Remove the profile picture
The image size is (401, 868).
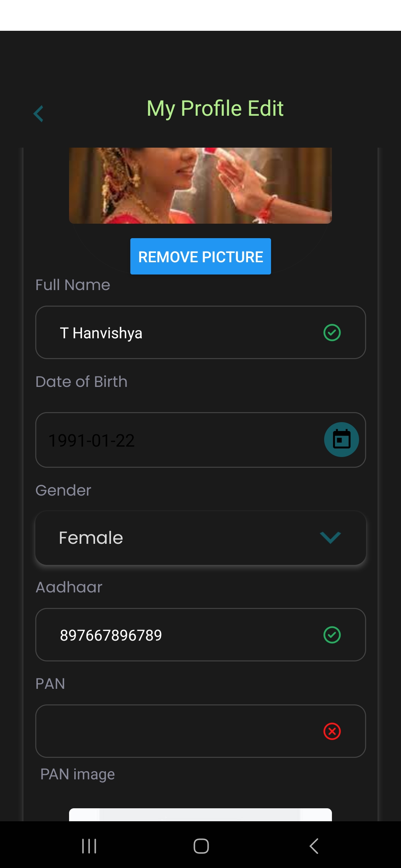point(200,256)
